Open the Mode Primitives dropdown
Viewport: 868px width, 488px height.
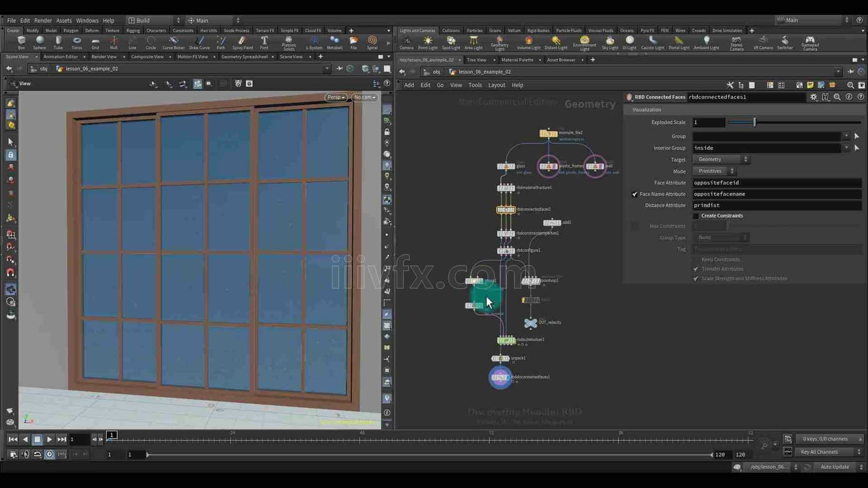point(714,171)
